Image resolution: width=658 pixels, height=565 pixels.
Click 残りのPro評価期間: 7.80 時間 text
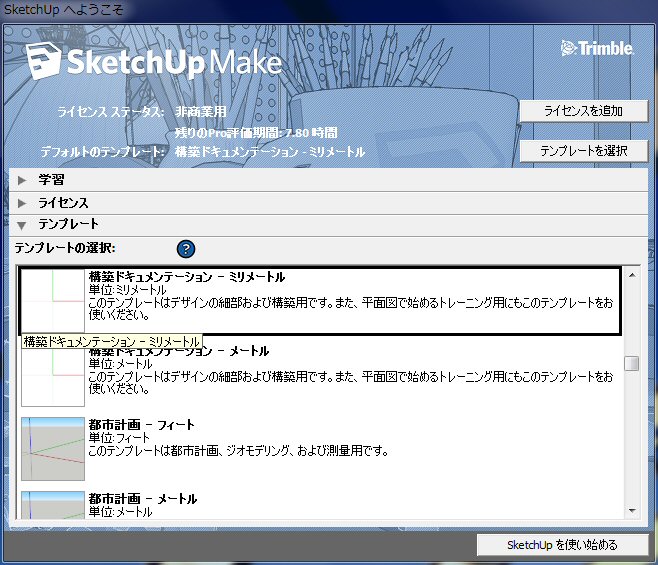pos(256,133)
